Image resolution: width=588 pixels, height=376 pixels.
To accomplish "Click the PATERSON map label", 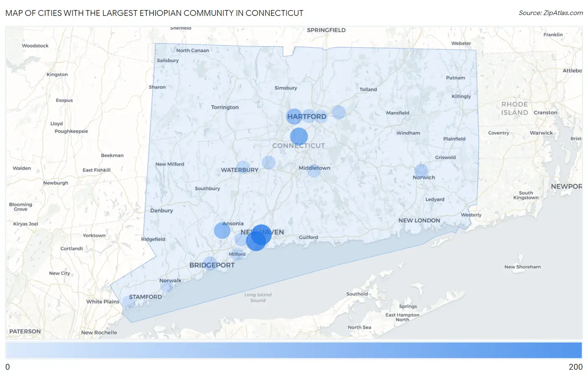I will [25, 331].
